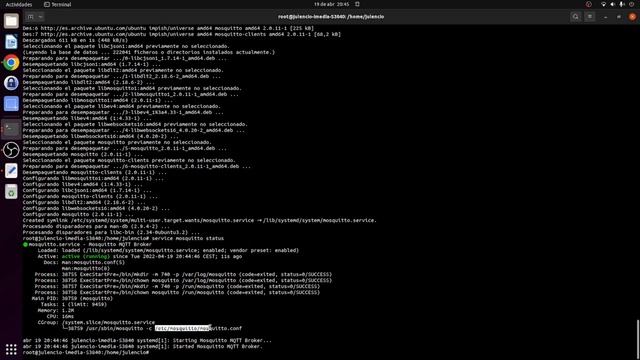640x360 pixels.
Task: Open the Files app in the dock
Action: pos(11,21)
